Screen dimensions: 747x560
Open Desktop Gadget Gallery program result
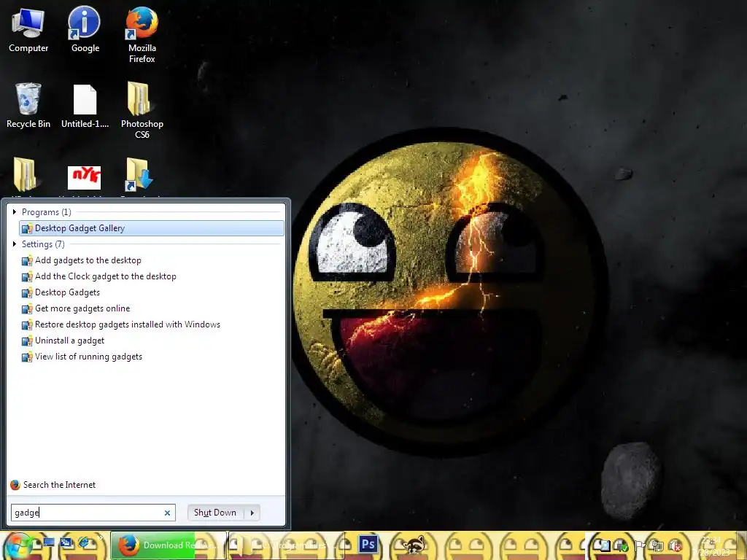(152, 228)
